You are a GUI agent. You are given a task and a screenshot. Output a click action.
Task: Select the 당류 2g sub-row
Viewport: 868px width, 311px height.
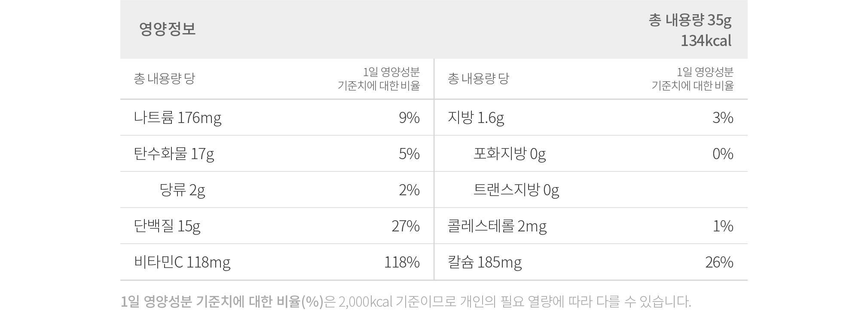click(182, 190)
